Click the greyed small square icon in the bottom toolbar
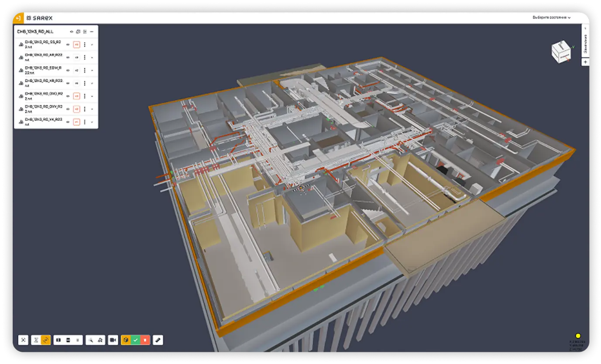 tap(78, 340)
